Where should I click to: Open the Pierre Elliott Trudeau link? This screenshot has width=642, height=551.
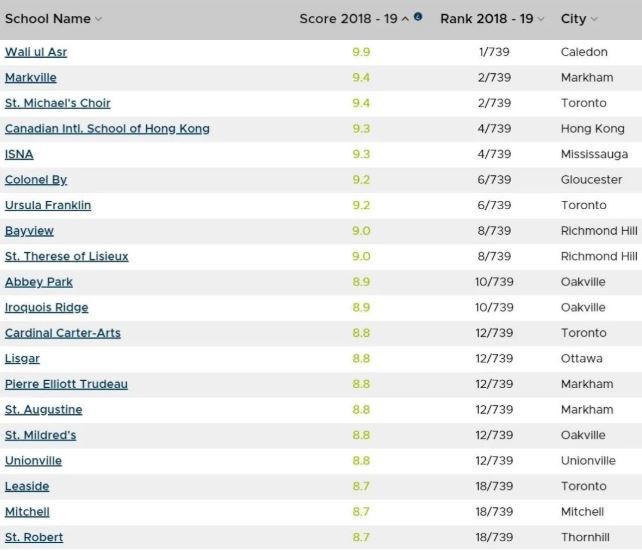pyautogui.click(x=66, y=384)
